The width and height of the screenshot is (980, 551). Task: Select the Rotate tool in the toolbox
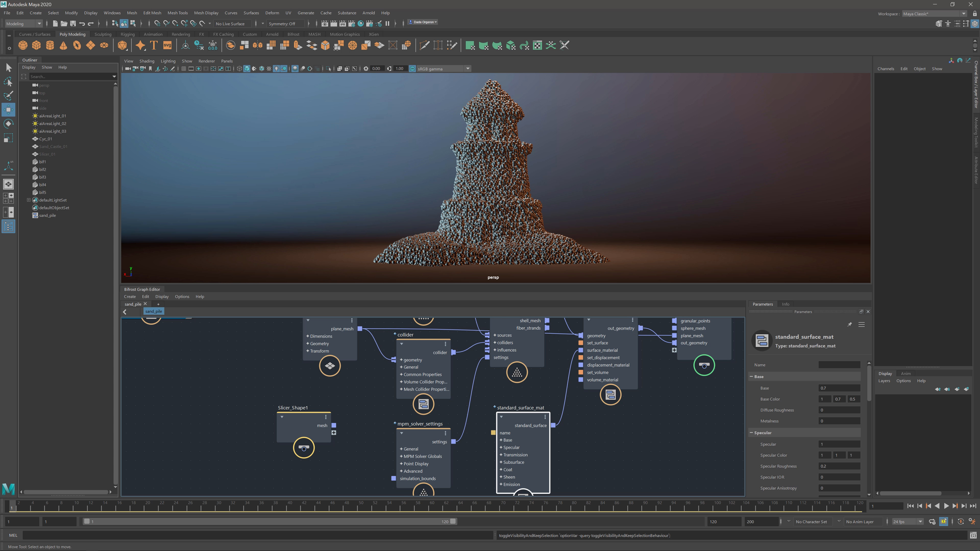(8, 123)
